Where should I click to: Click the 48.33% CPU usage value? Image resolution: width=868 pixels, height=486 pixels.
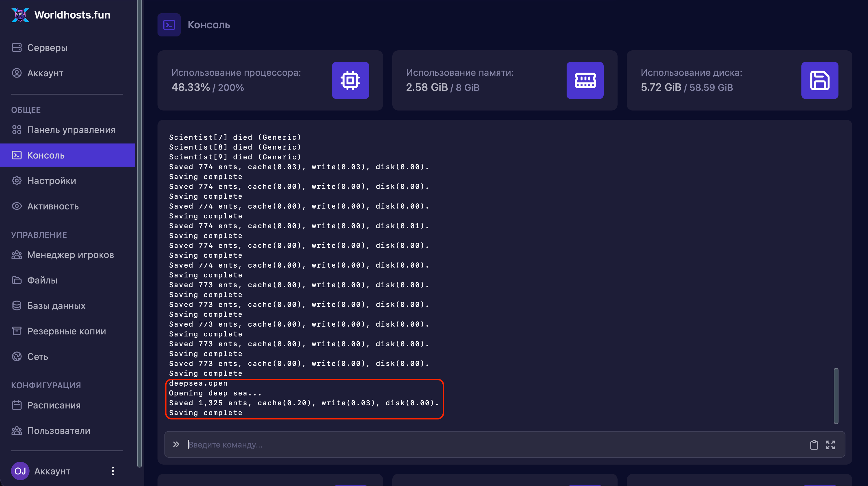pos(191,87)
